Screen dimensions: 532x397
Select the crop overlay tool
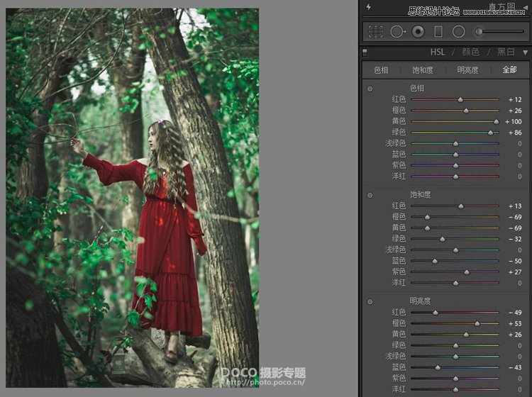375,31
